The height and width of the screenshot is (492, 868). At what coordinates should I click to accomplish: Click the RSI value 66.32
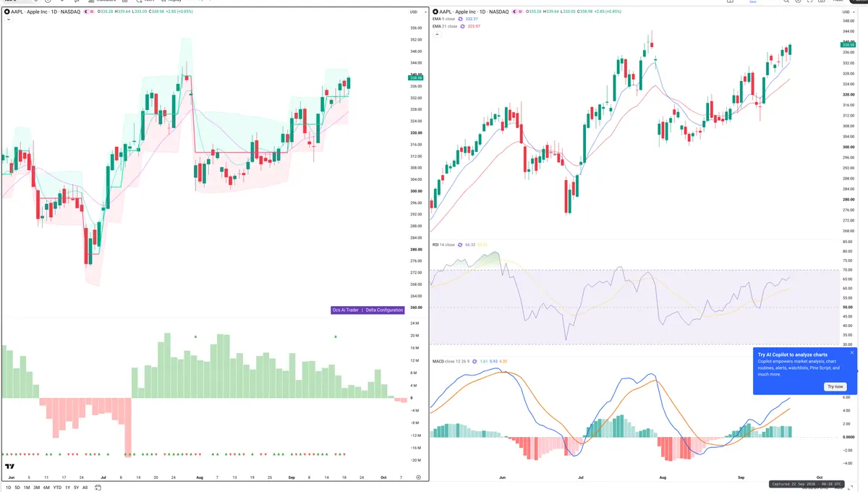click(x=470, y=245)
